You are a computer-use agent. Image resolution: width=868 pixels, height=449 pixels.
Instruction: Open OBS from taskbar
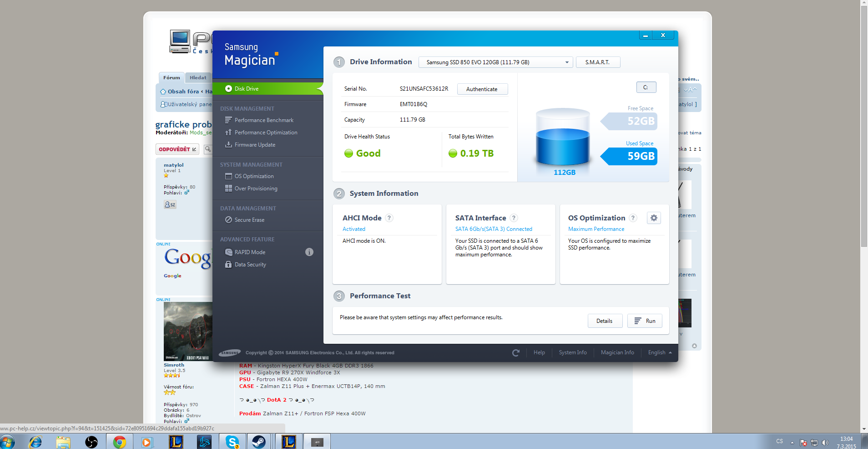point(91,442)
